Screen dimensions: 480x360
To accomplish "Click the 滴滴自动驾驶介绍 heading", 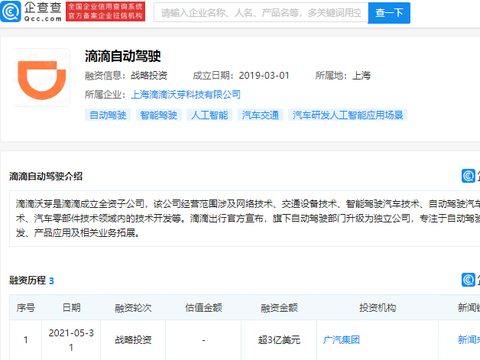I will [x=46, y=176].
